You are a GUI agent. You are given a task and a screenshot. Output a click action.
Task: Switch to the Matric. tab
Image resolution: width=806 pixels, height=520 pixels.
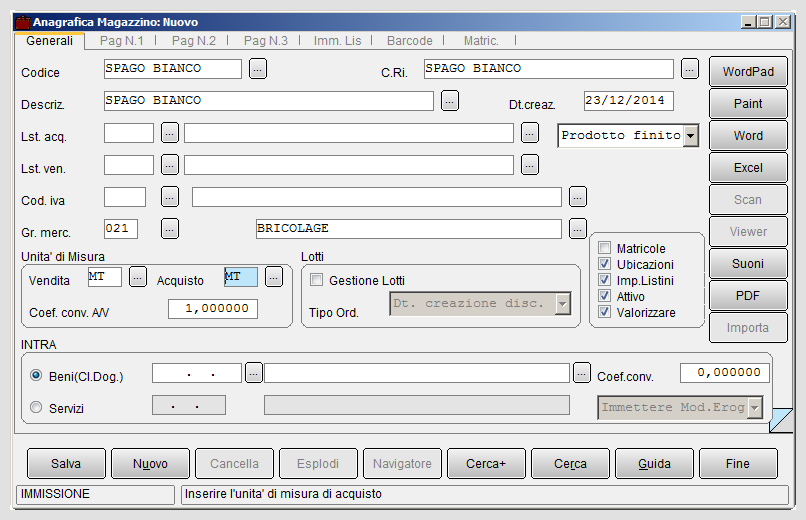(481, 41)
